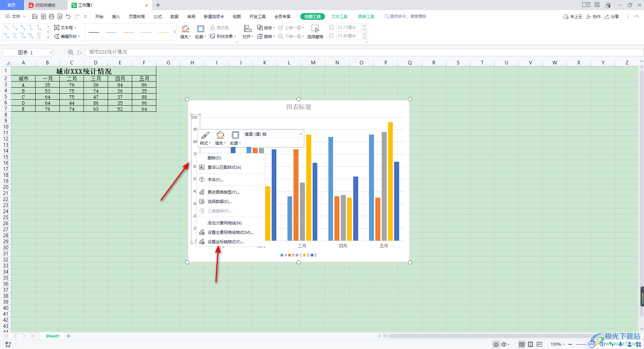
Task: Expand the Text Box (文本框) dropdown
Action: [x=75, y=28]
